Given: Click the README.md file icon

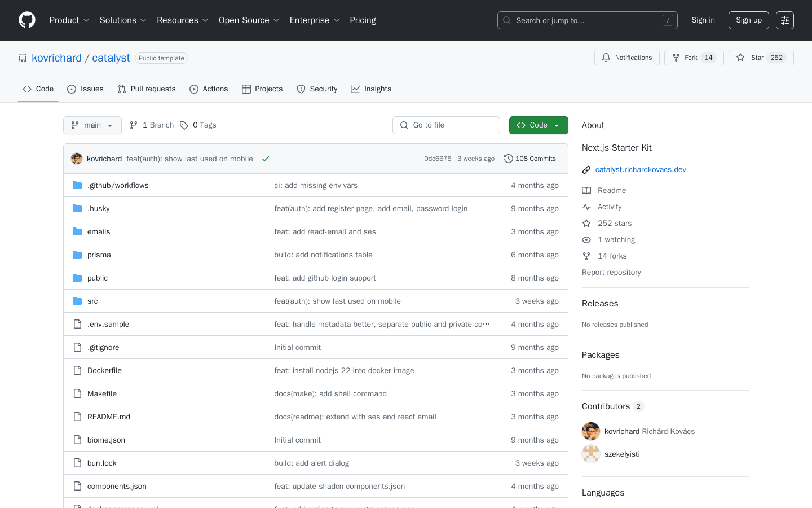Looking at the screenshot, I should coord(77,417).
